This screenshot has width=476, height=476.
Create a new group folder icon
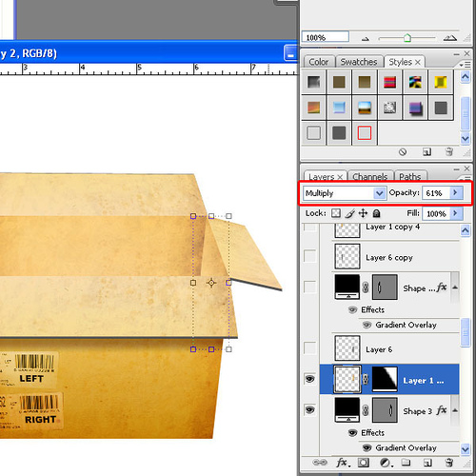point(406,463)
